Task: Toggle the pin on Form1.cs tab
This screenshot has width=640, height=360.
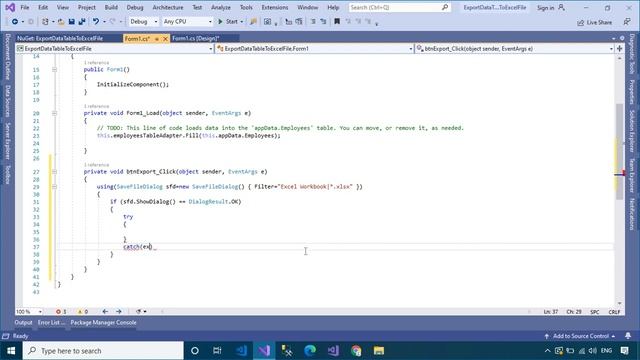Action: coord(157,39)
